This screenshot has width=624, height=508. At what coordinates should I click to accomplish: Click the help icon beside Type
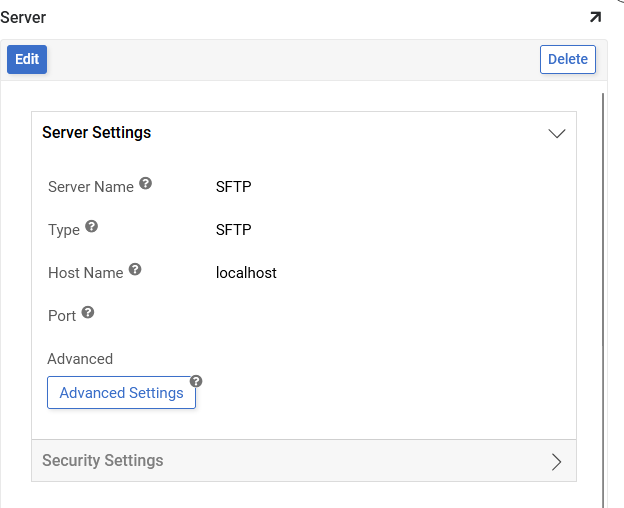point(92,227)
